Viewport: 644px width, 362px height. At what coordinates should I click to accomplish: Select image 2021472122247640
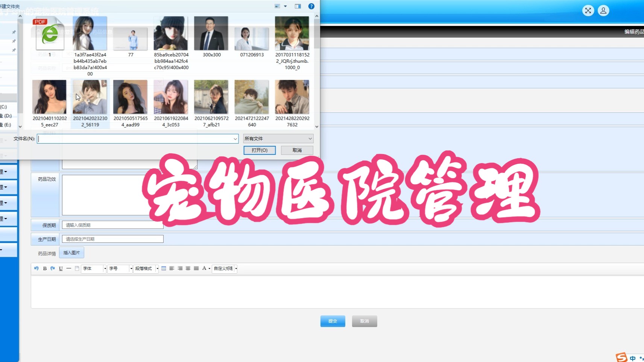click(252, 103)
